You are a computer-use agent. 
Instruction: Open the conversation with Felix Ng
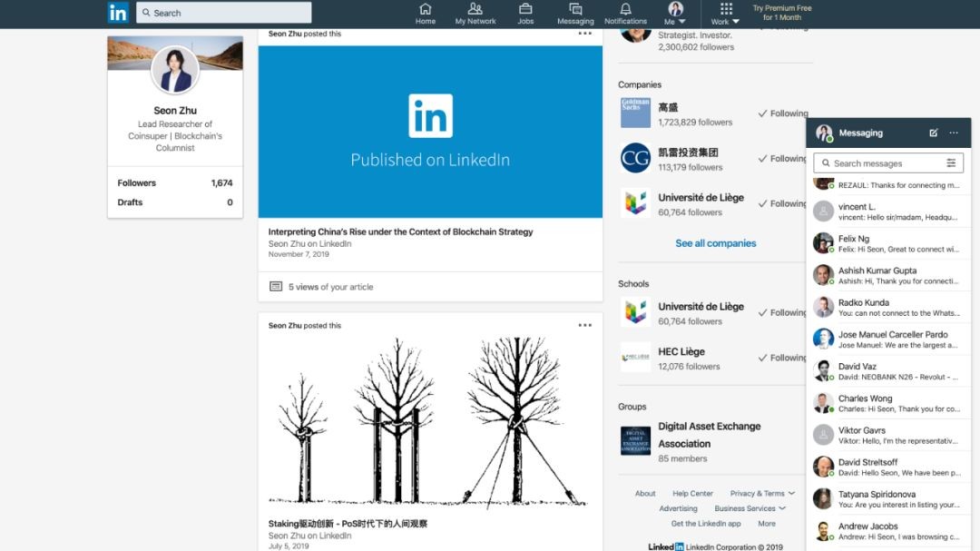[x=888, y=243]
